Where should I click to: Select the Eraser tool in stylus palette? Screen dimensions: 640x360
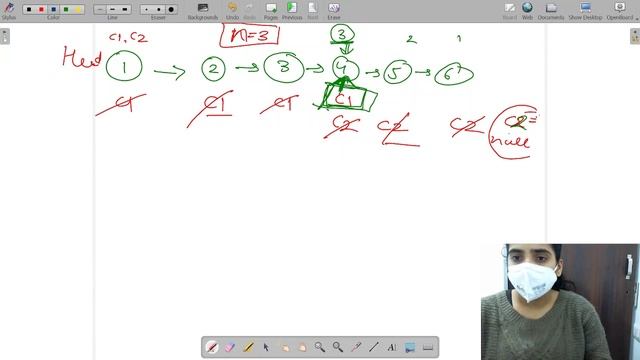[x=230, y=347]
